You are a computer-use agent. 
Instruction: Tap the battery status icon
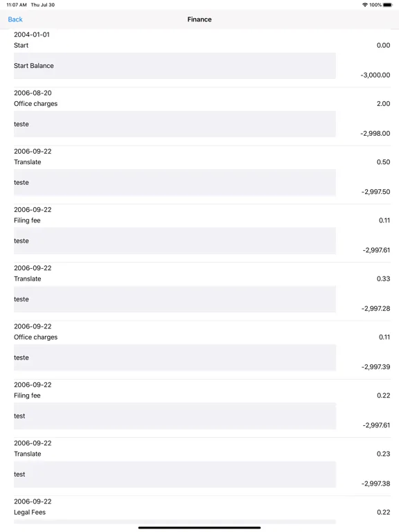click(x=387, y=5)
